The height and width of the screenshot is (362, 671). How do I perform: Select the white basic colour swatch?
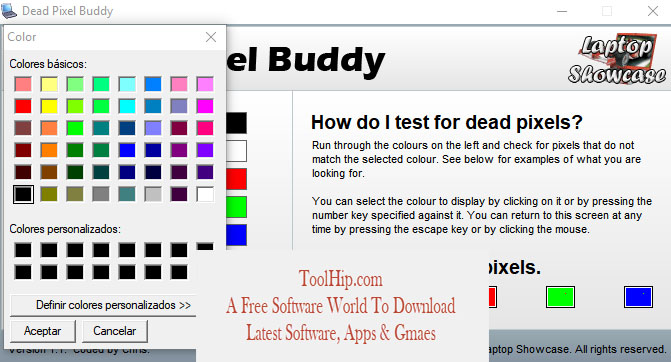[205, 194]
